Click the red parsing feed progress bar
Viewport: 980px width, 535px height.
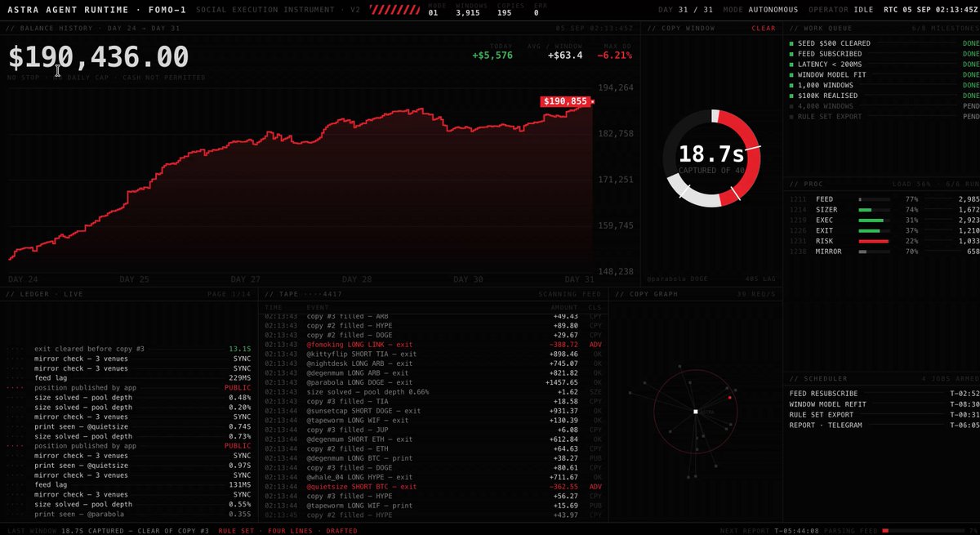pos(923,530)
